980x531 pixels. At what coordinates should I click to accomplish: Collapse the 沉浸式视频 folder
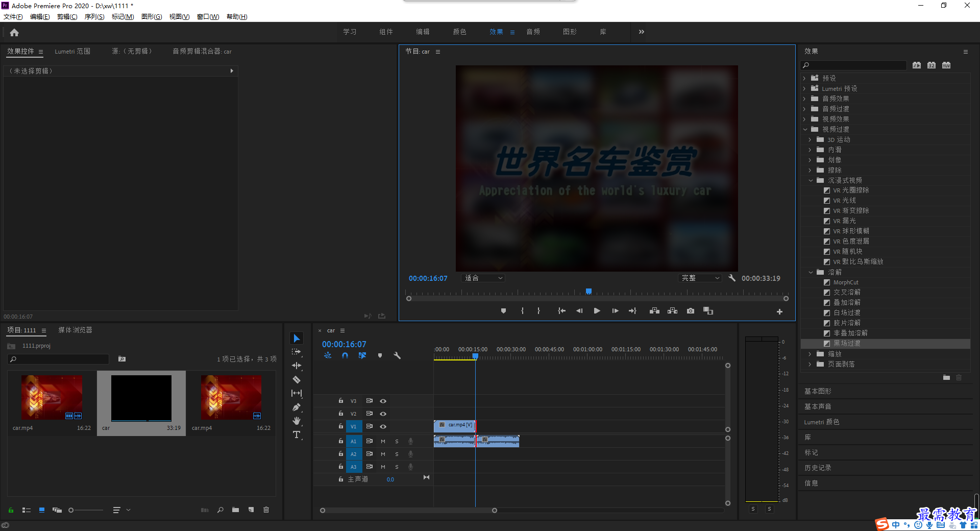(x=811, y=180)
